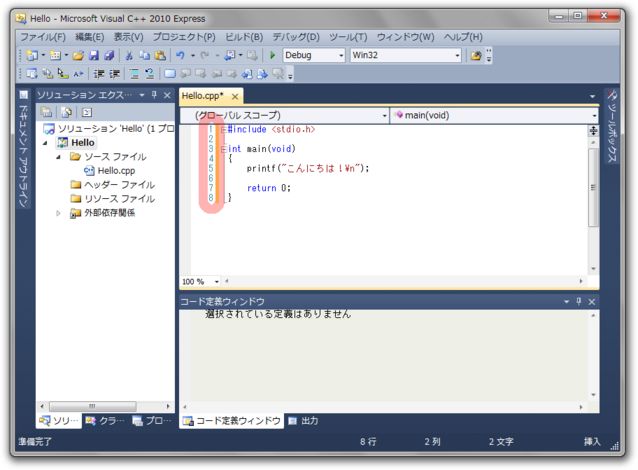This screenshot has height=470, width=638.
Task: Open the ヘルプ(H) menu
Action: pos(463,37)
